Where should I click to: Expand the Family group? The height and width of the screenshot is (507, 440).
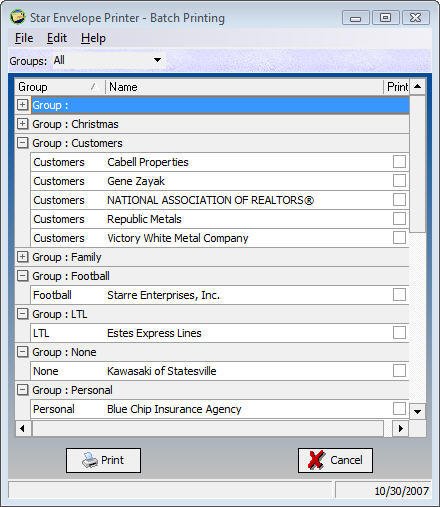coord(22,257)
